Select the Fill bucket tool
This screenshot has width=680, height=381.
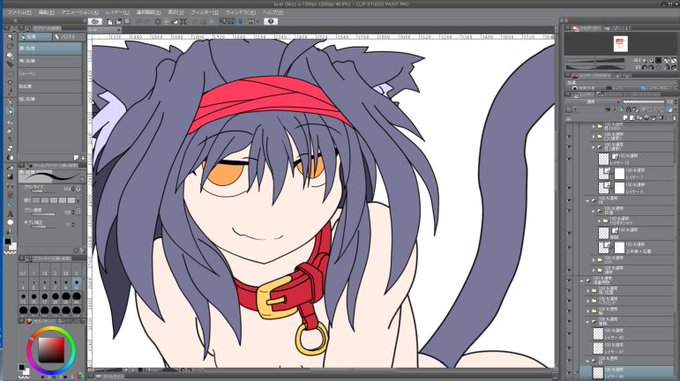coord(10,167)
